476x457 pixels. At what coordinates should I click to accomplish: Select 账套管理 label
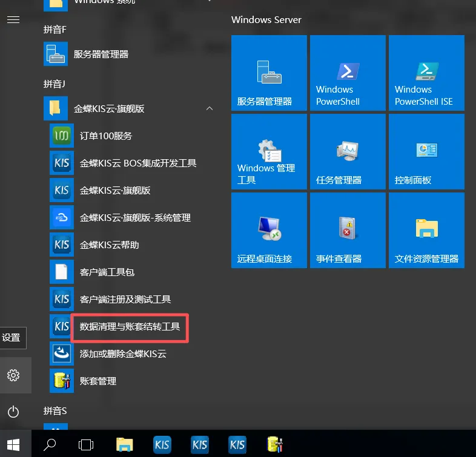click(98, 381)
